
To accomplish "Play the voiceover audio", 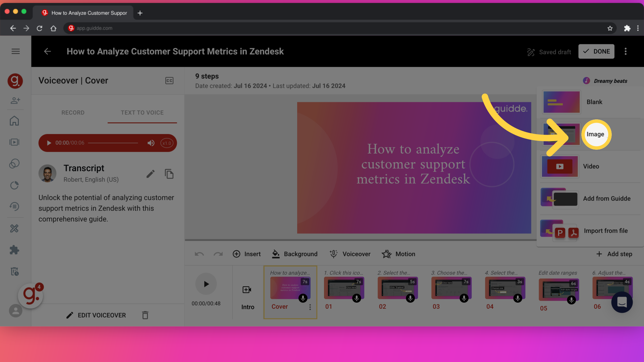I will (49, 143).
